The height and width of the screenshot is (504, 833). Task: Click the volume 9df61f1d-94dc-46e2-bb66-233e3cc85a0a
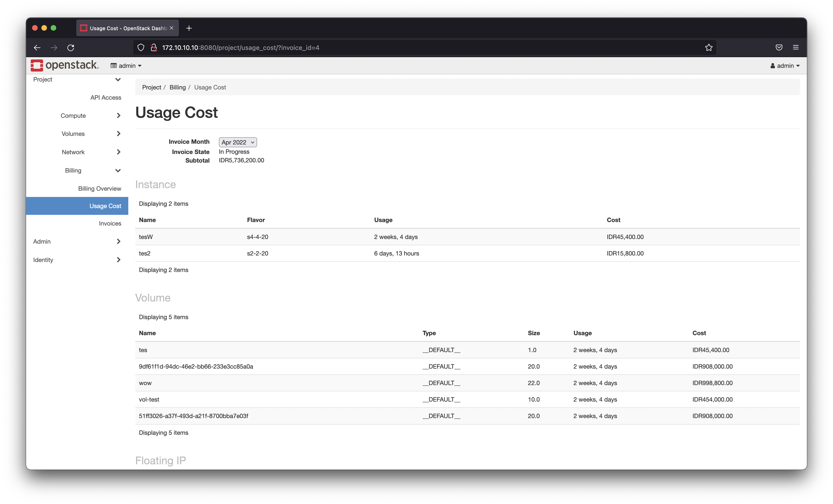(x=196, y=367)
